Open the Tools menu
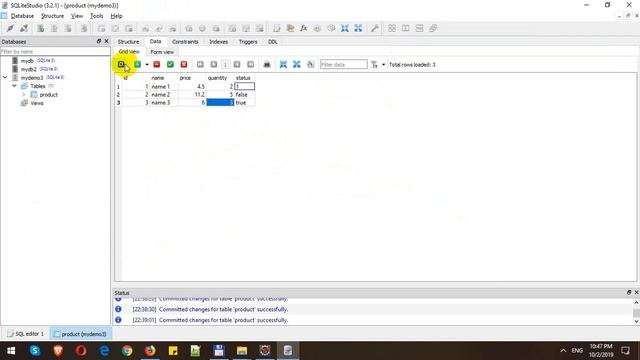 click(x=96, y=16)
